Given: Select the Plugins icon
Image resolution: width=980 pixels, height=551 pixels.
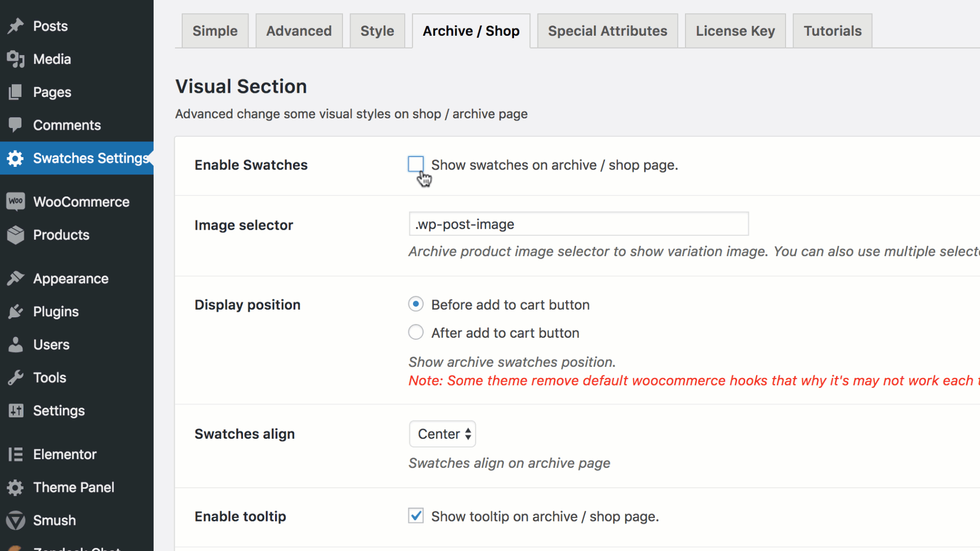Looking at the screenshot, I should click(x=16, y=311).
